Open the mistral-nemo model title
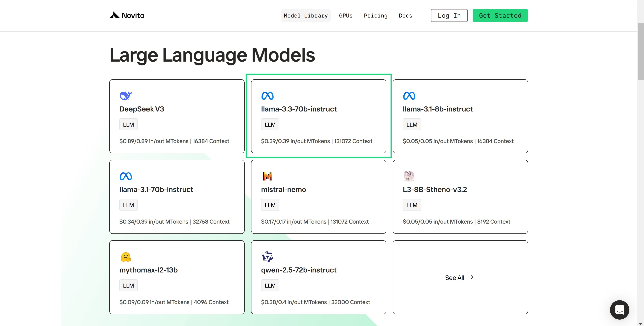 click(x=283, y=190)
